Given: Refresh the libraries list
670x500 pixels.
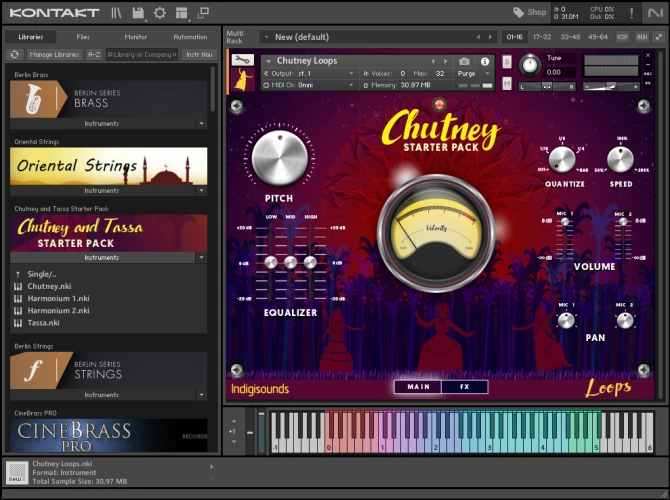Looking at the screenshot, I should [16, 54].
